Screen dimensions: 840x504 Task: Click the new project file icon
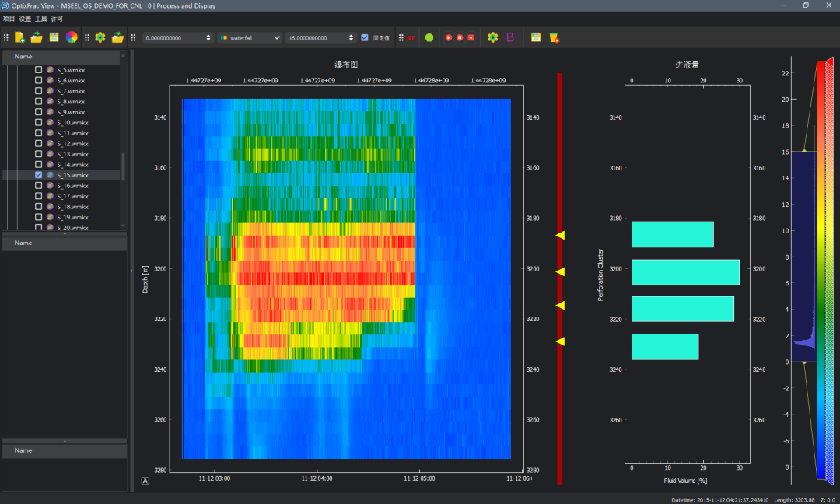click(19, 37)
